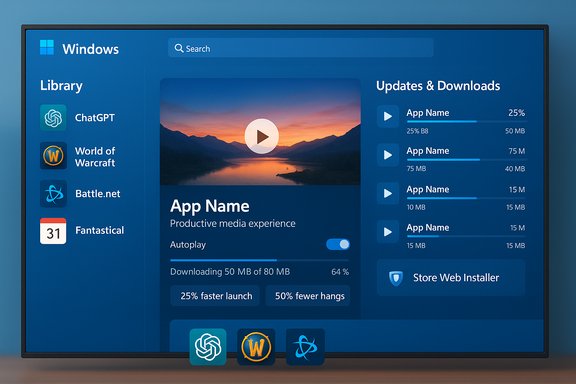Toggle the Autoplay switch
The image size is (576, 384).
click(x=338, y=244)
